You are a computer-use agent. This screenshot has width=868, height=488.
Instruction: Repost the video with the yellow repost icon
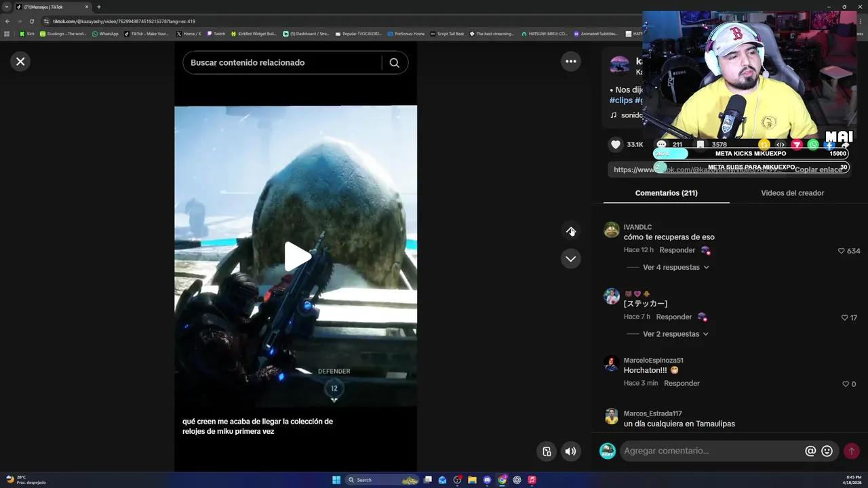[x=764, y=144]
